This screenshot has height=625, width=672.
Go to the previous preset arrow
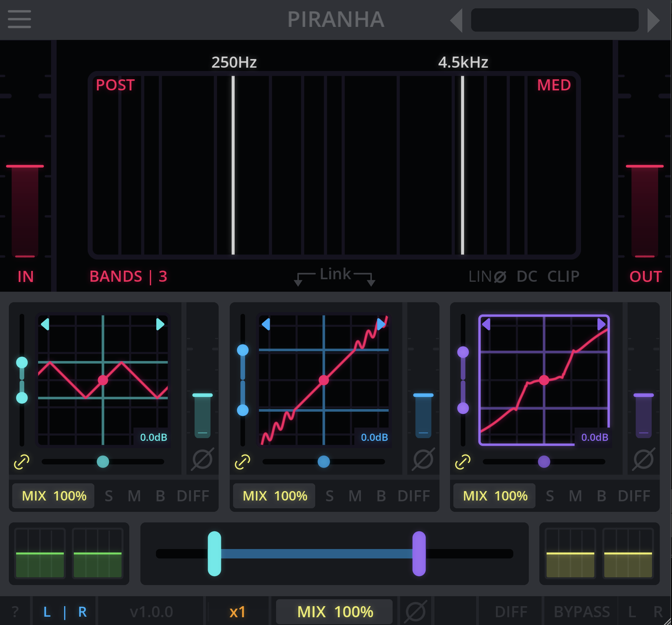click(x=456, y=20)
